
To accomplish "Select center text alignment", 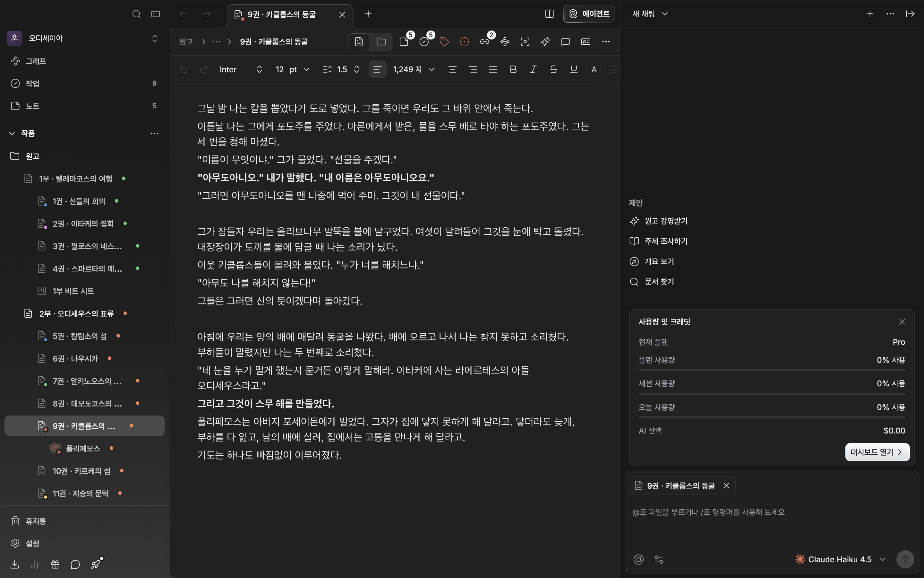I will pos(452,69).
